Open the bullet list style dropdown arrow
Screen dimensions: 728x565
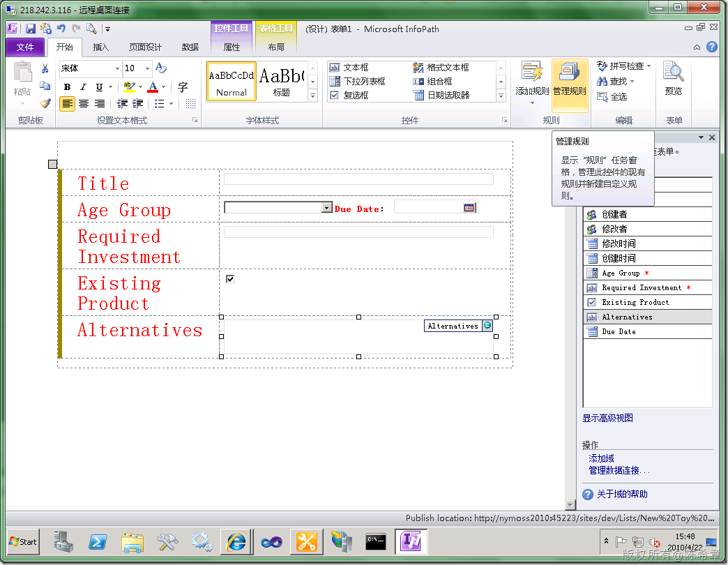point(172,103)
